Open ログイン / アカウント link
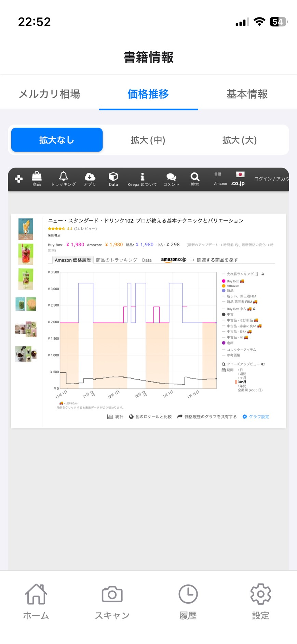297x644 pixels. pos(271,179)
